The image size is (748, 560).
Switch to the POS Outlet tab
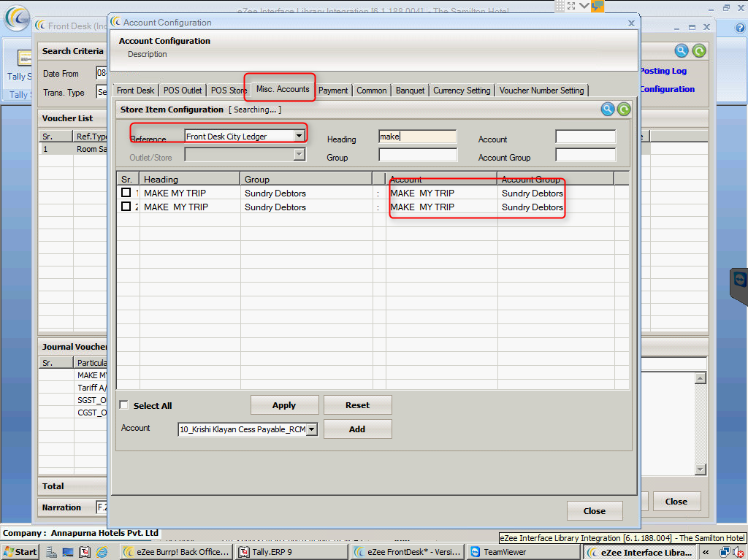[183, 90]
